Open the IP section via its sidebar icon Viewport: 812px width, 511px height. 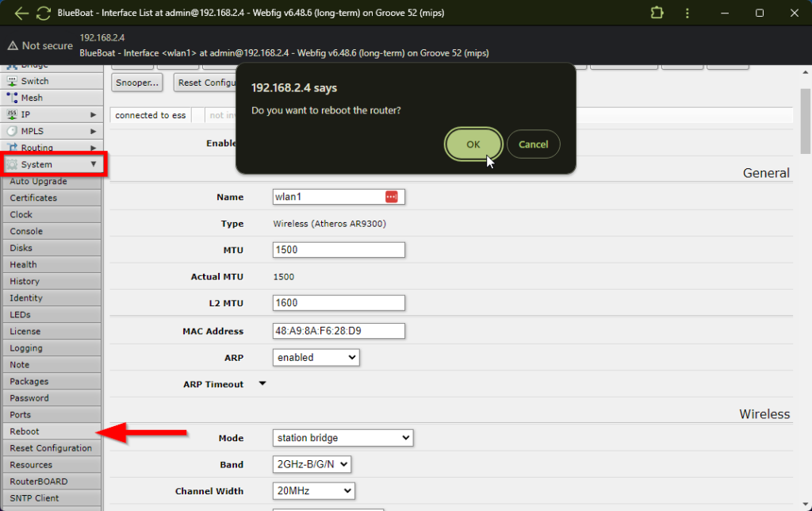[x=13, y=113]
